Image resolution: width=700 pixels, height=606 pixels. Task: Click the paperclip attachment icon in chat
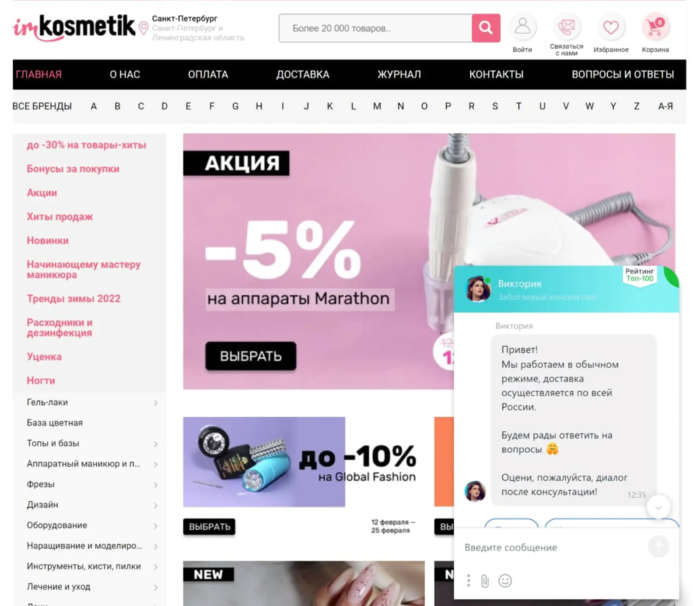pyautogui.click(x=485, y=581)
